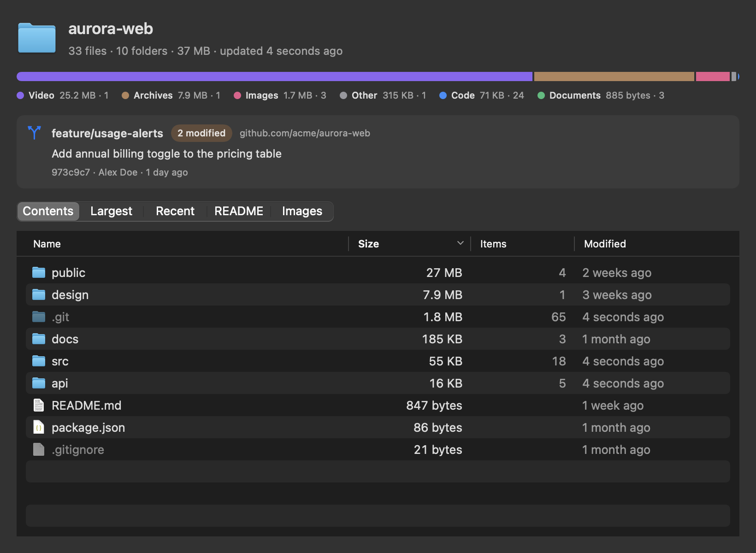756x553 pixels.
Task: Click the design folder icon
Action: tap(39, 294)
